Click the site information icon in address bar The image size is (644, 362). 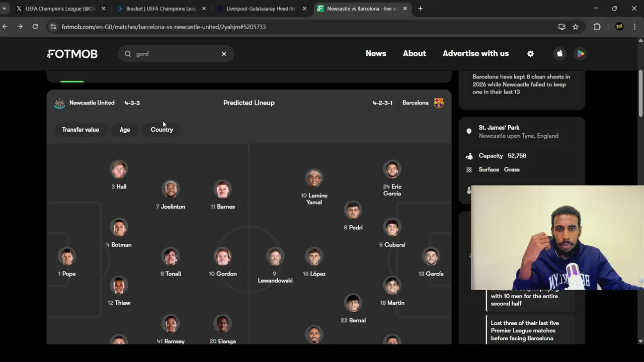[53, 27]
